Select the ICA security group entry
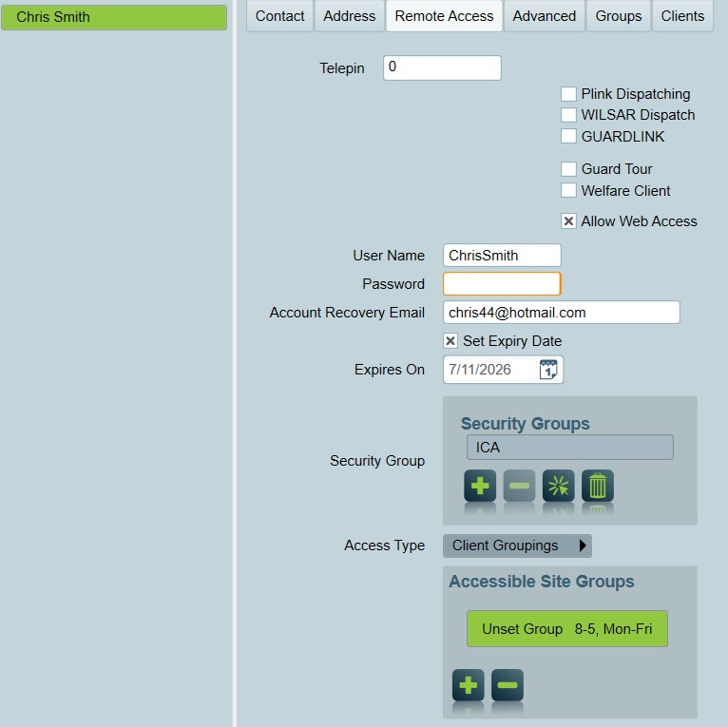Viewport: 728px width, 727px height. point(569,447)
